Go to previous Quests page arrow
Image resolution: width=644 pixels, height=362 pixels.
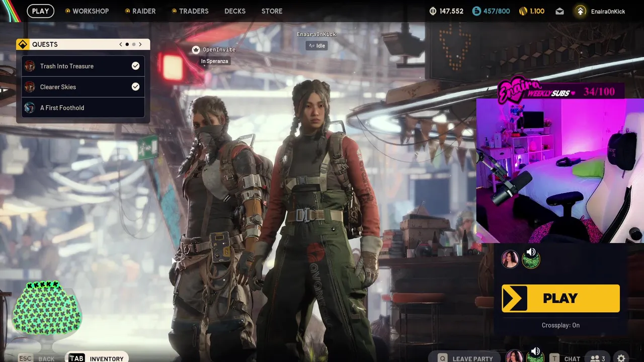coord(121,44)
